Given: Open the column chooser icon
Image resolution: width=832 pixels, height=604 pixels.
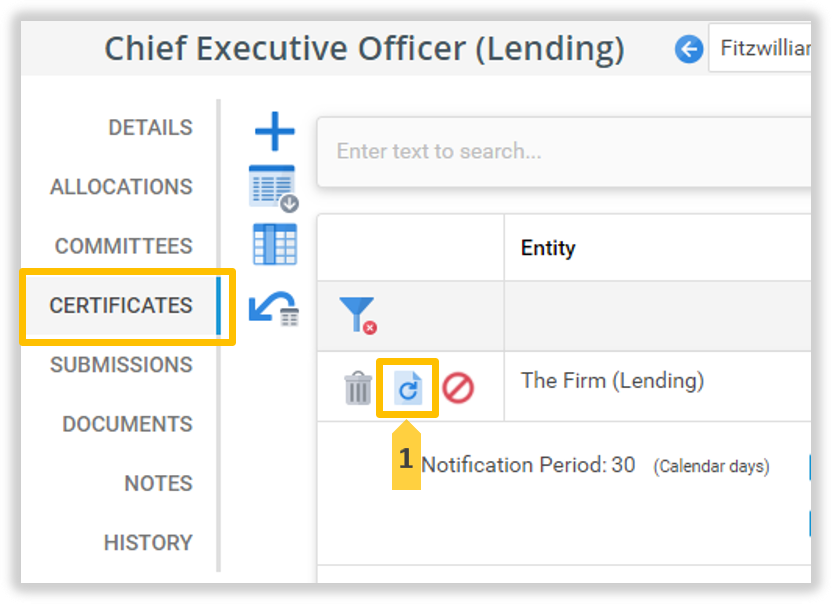Looking at the screenshot, I should pos(274,245).
